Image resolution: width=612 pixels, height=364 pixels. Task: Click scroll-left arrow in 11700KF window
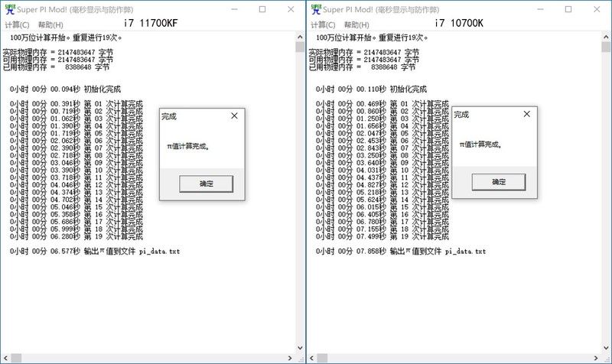5,358
